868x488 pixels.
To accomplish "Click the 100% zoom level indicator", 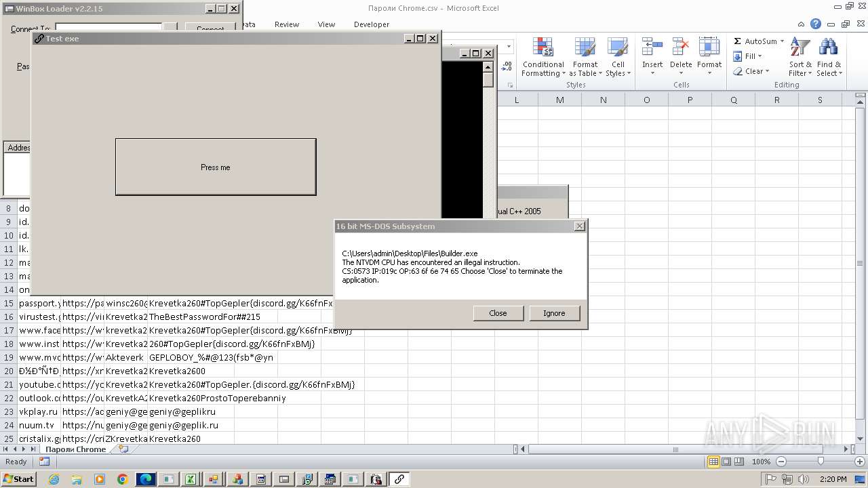I will 761,462.
